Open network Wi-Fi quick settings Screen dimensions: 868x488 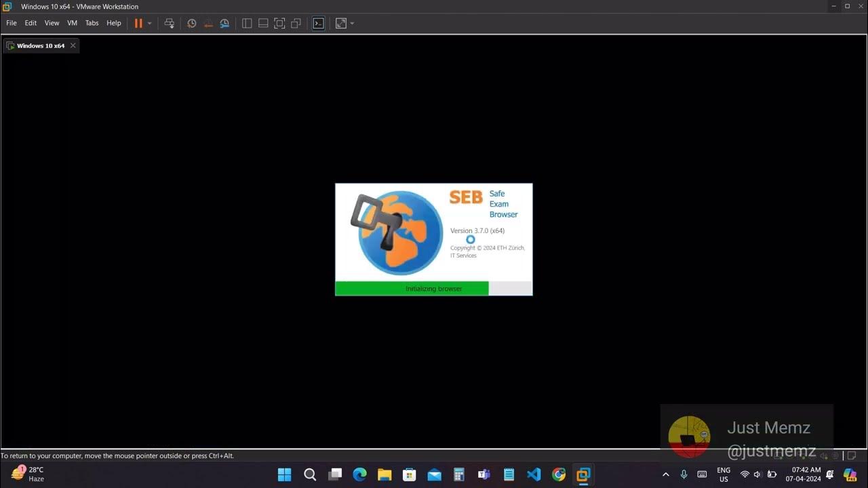745,474
